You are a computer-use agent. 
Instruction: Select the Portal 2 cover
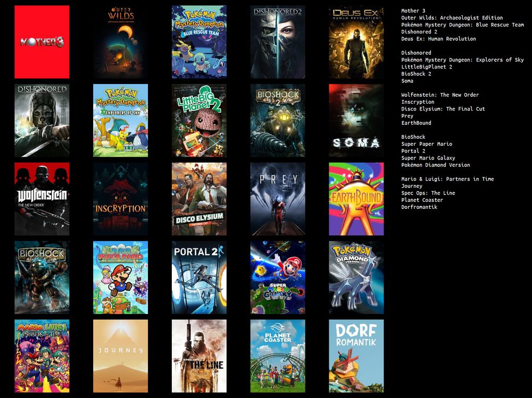pos(199,277)
